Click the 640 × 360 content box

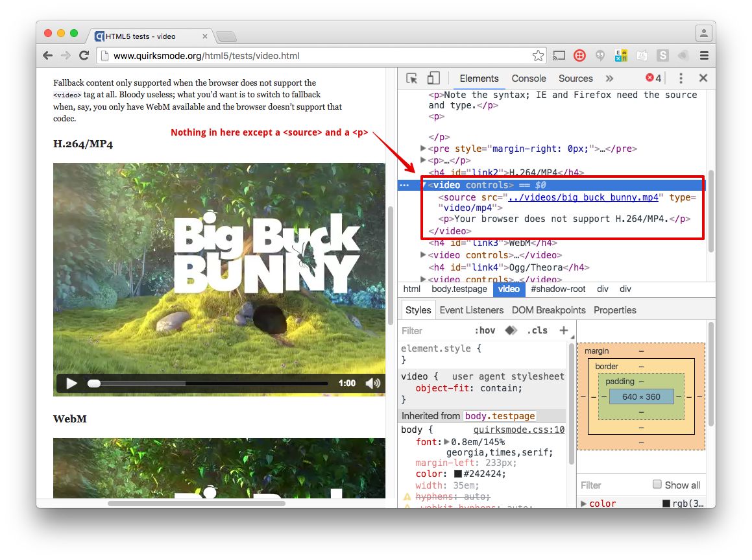641,396
